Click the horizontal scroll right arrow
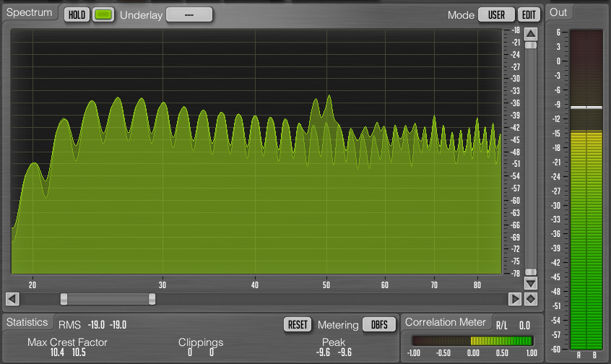This screenshot has width=611, height=364. 515,299
